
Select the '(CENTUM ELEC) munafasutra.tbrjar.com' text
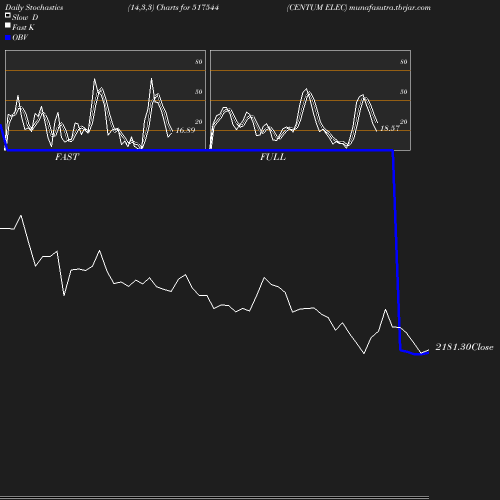(359, 7)
